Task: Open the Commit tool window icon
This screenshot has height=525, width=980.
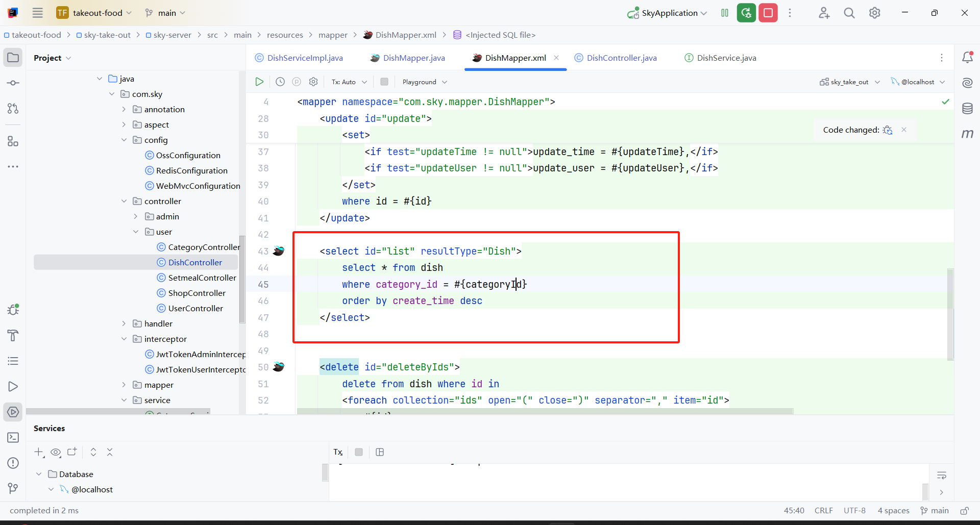Action: tap(13, 83)
